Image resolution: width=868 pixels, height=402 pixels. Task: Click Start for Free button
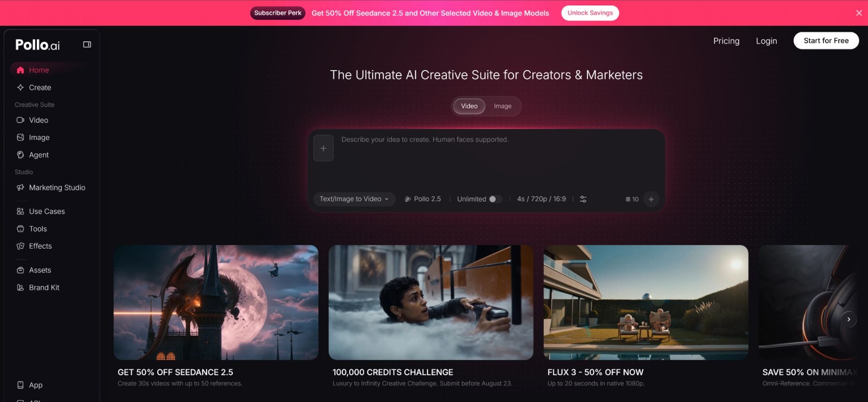click(x=826, y=41)
